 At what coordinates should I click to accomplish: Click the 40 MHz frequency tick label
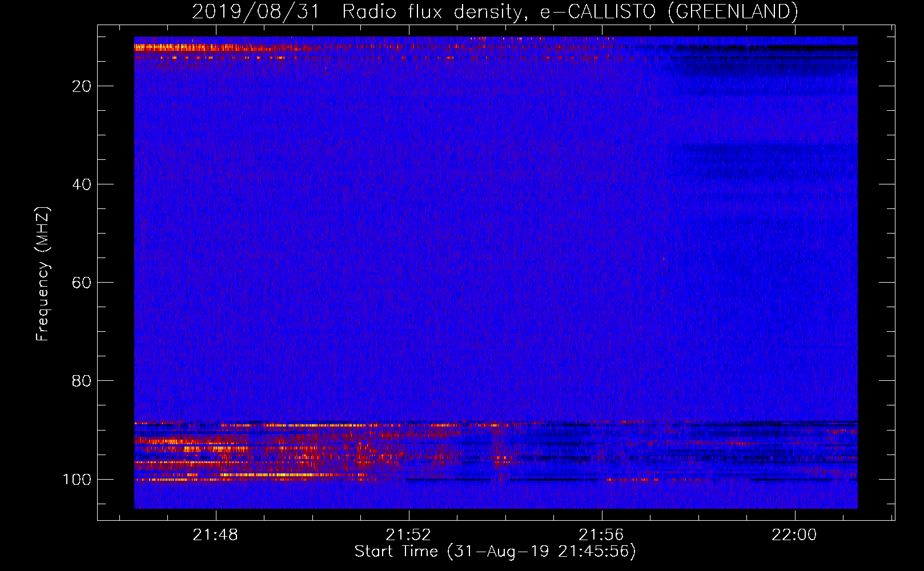pyautogui.click(x=82, y=184)
